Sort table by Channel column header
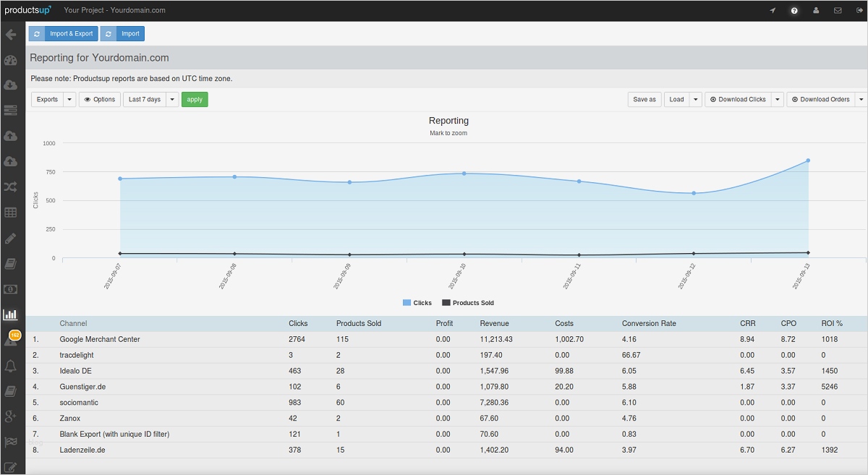The height and width of the screenshot is (475, 868). coord(73,323)
